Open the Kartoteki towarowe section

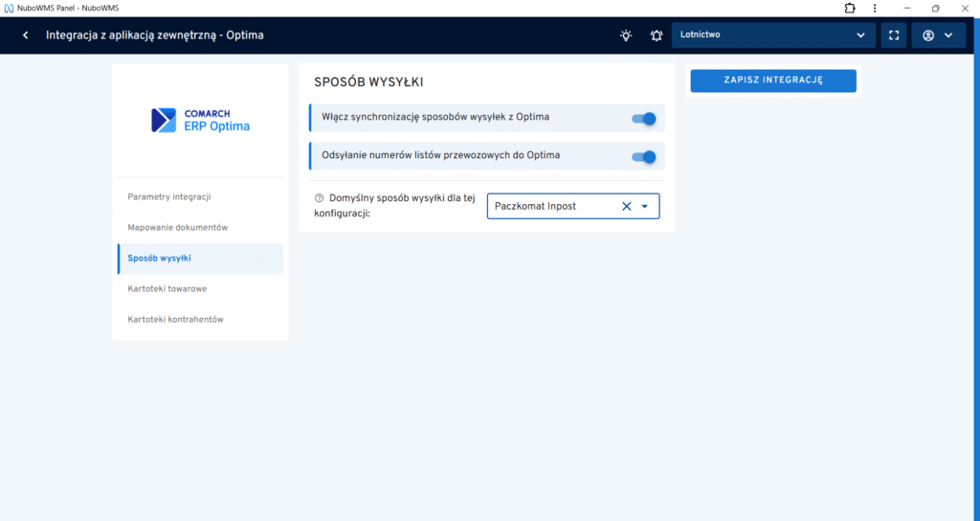167,288
